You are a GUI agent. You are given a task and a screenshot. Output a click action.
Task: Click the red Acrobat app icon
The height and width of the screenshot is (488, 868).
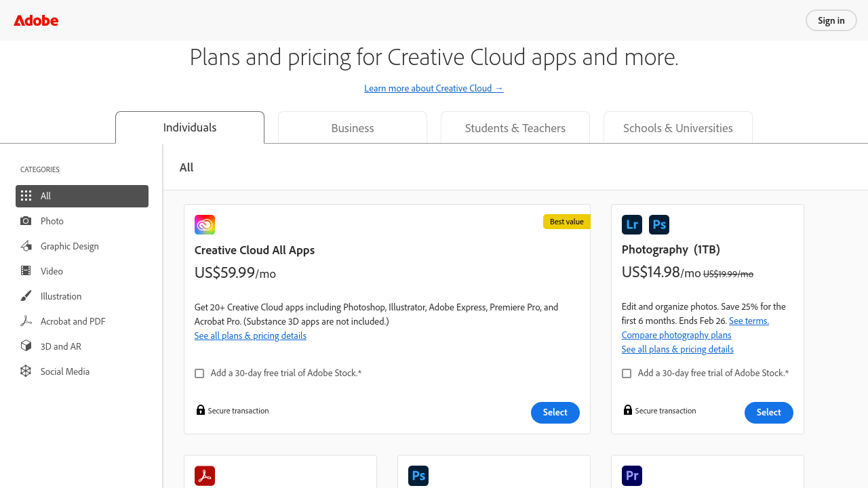click(205, 476)
